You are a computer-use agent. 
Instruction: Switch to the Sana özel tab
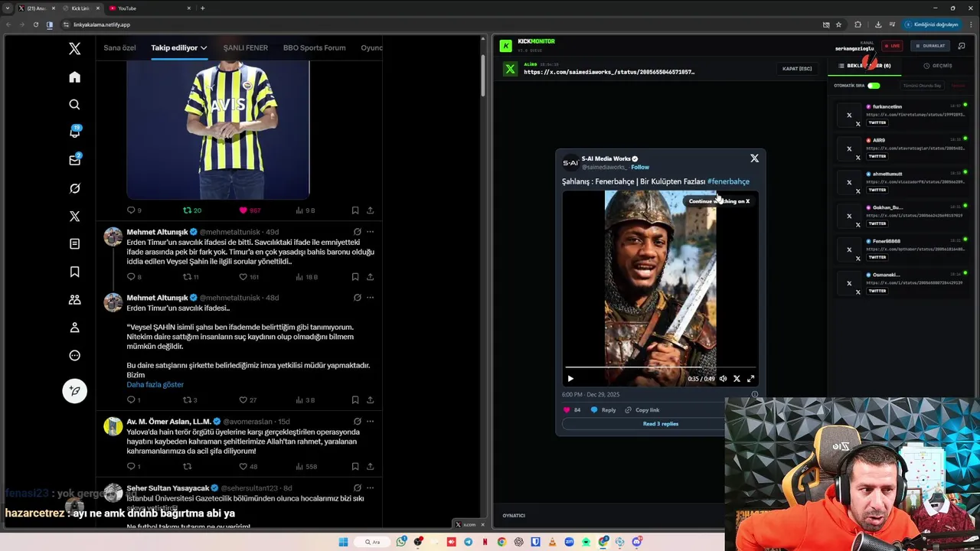point(119,47)
